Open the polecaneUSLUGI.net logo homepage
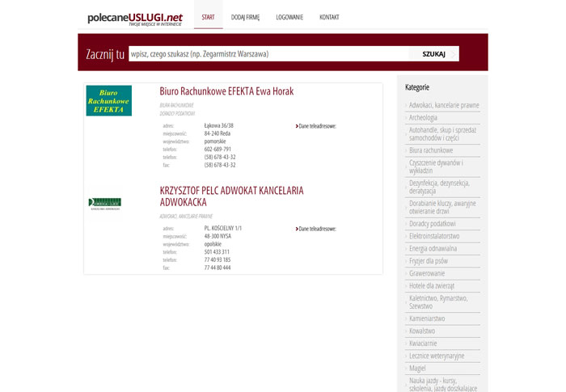Viewport: 566px width, 392px height. [135, 19]
